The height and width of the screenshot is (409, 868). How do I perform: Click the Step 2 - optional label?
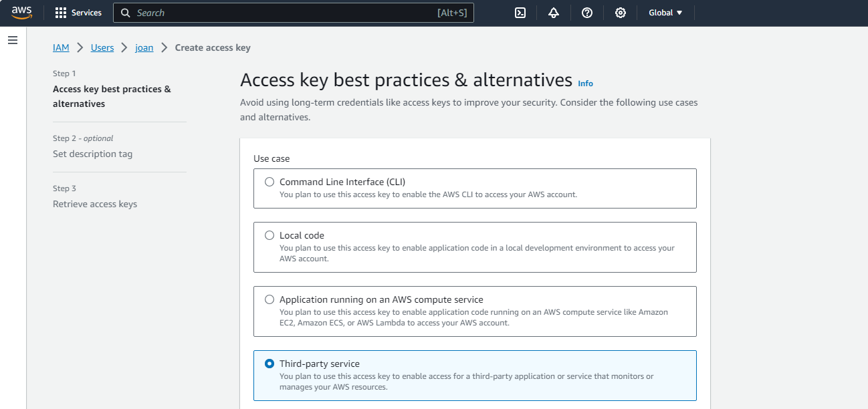point(83,138)
